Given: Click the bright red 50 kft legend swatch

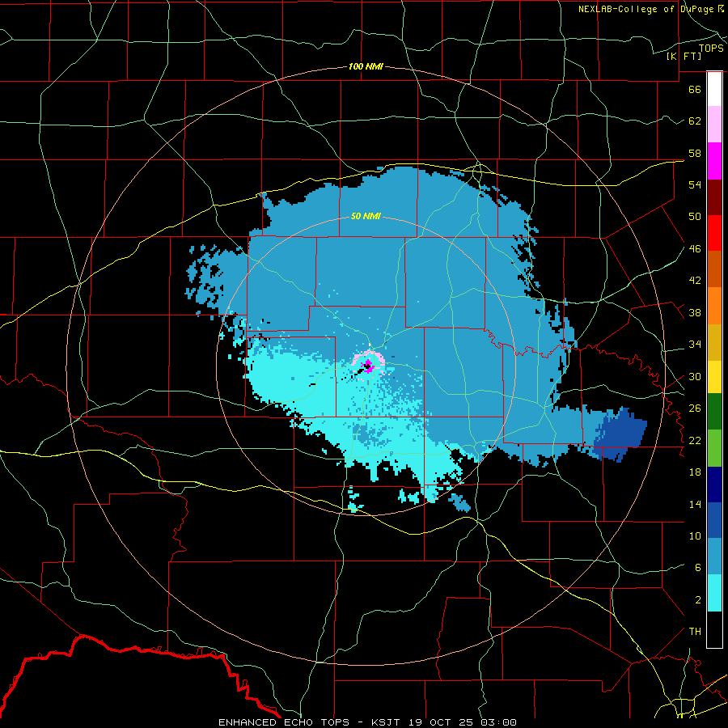Looking at the screenshot, I should 714,233.
